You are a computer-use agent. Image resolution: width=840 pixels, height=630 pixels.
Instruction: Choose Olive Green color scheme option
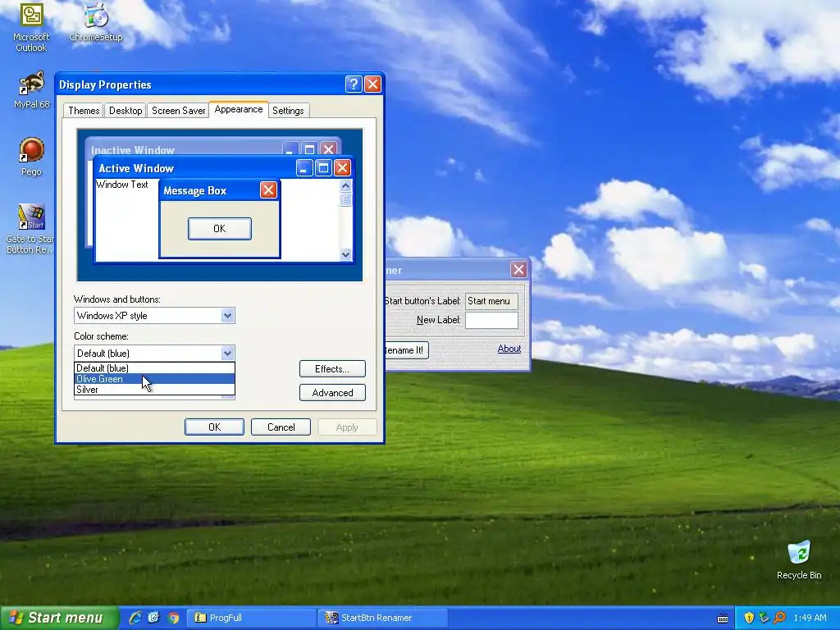(x=154, y=379)
